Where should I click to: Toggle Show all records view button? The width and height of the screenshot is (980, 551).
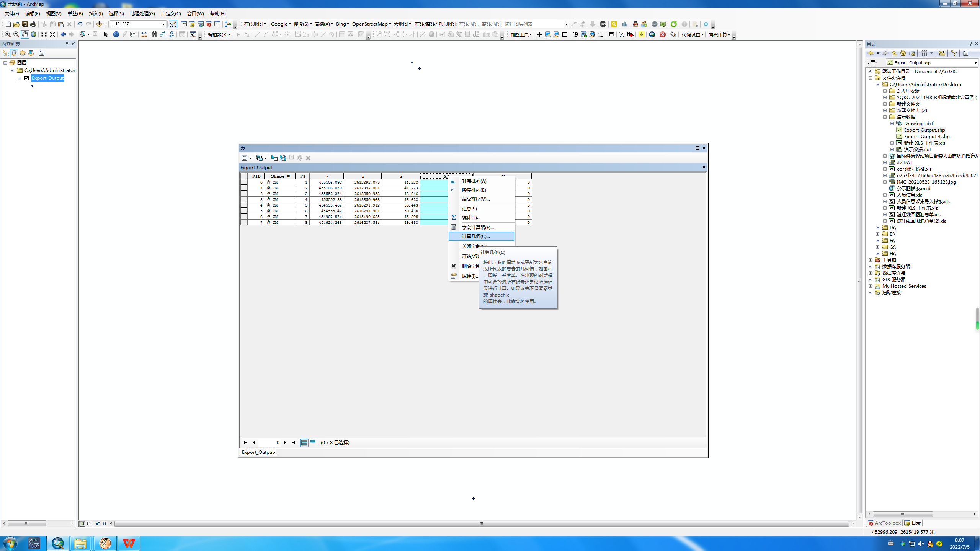point(304,442)
